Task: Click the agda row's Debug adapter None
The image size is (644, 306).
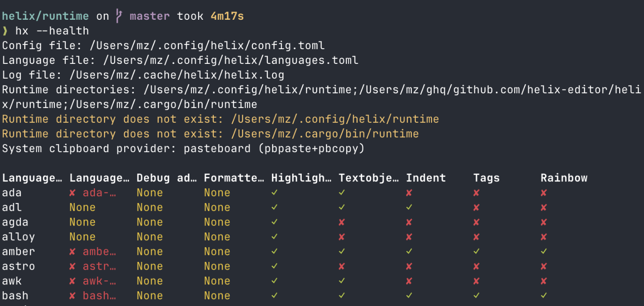Action: (150, 222)
